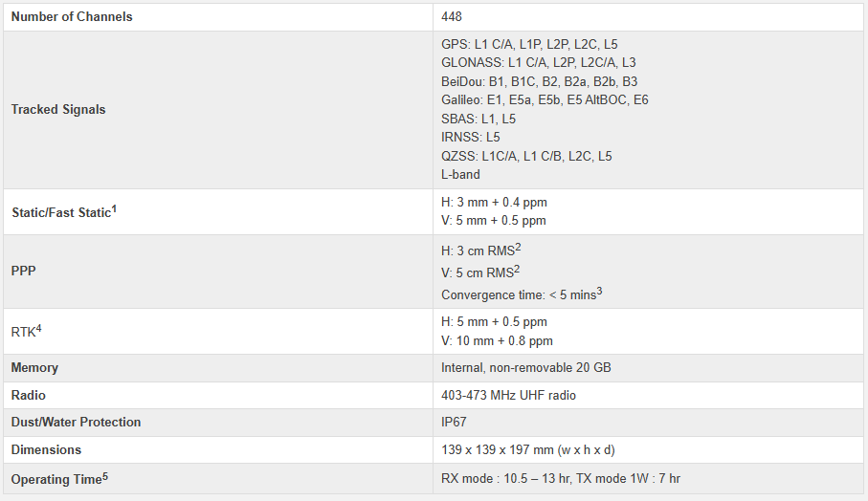
Task: Open footnote 4 next to RTK
Action: [x=39, y=328]
